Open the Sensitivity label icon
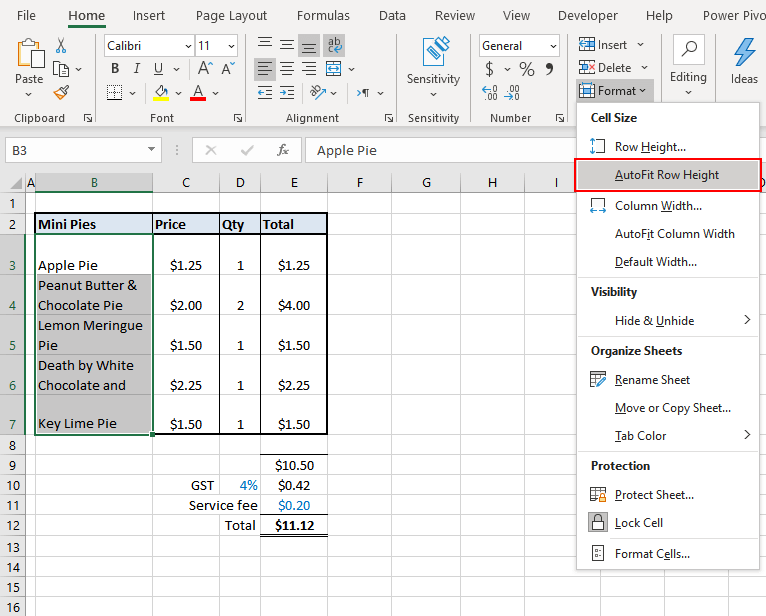This screenshot has width=766, height=616. coord(435,51)
